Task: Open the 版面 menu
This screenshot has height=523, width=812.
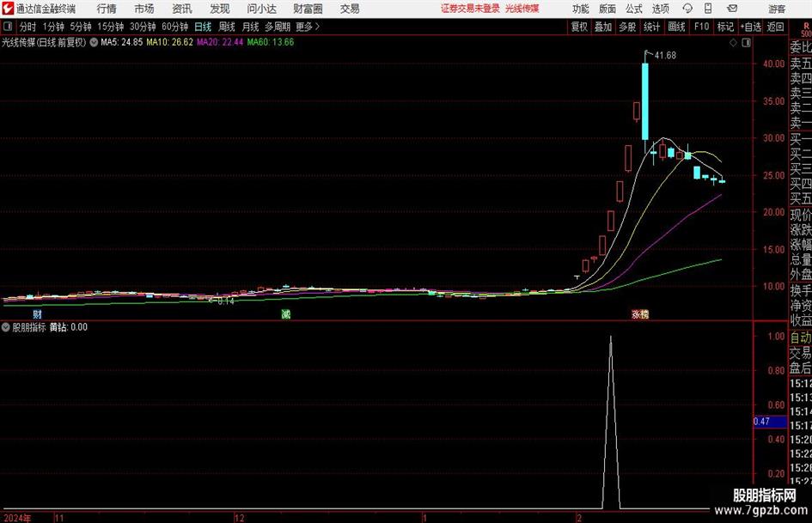Action: point(607,9)
